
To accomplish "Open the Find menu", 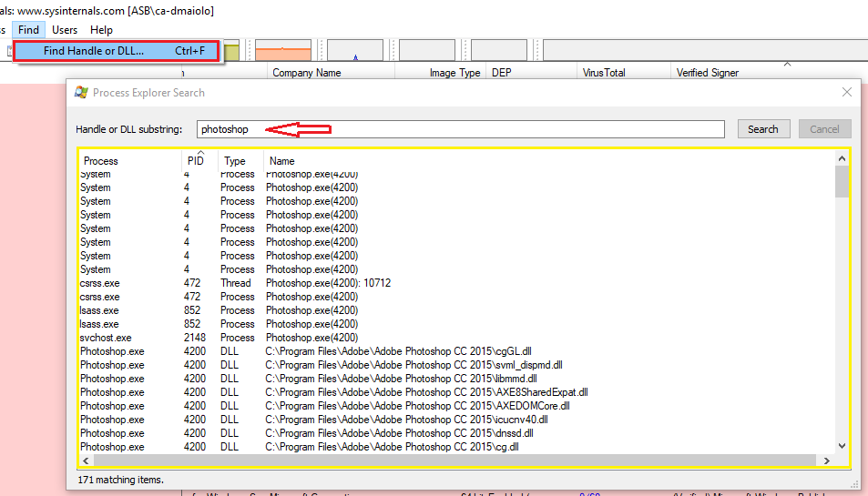I will [x=28, y=30].
